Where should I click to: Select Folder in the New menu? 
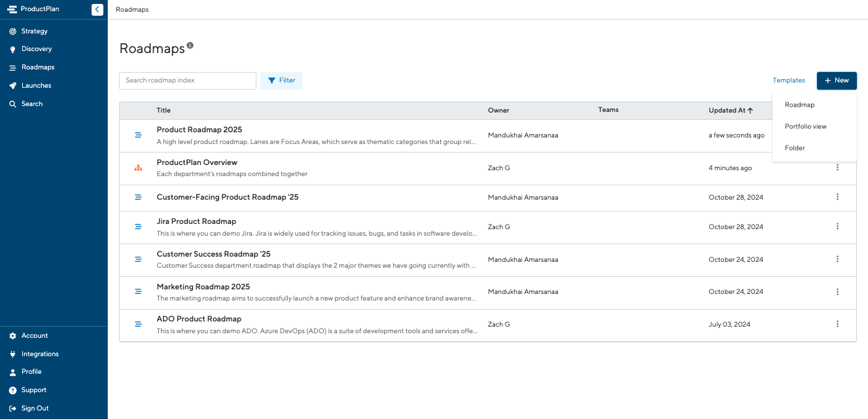click(795, 148)
